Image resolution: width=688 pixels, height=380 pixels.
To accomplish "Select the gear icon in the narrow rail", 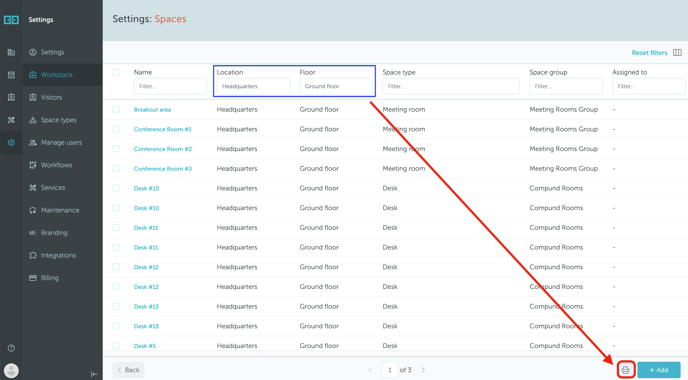I will coord(11,142).
